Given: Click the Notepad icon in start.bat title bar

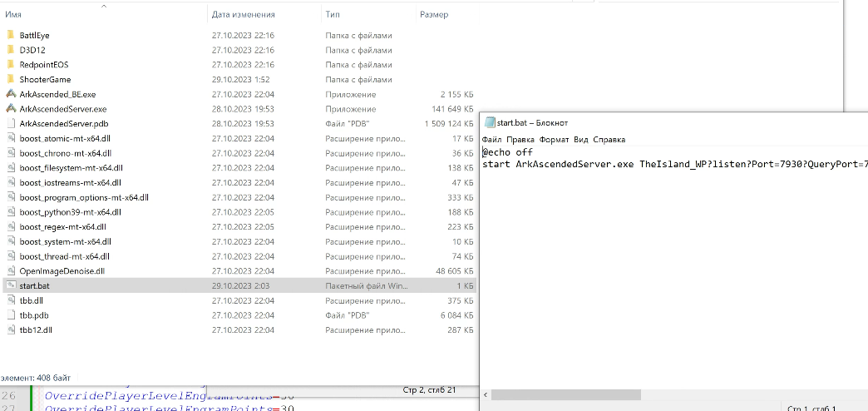Looking at the screenshot, I should pos(490,122).
